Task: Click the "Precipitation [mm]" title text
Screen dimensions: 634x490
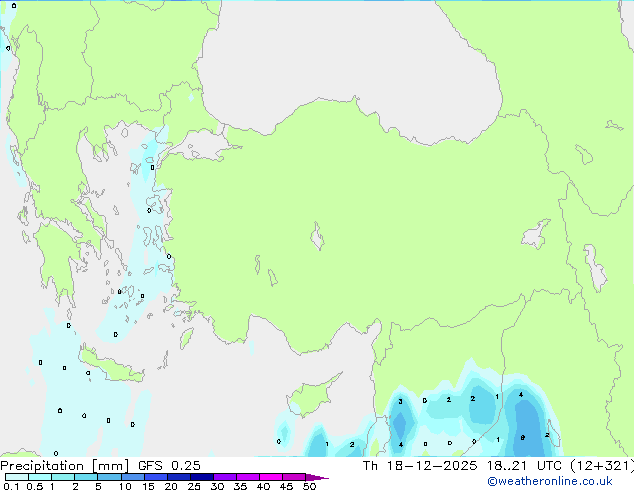Action: pyautogui.click(x=64, y=466)
